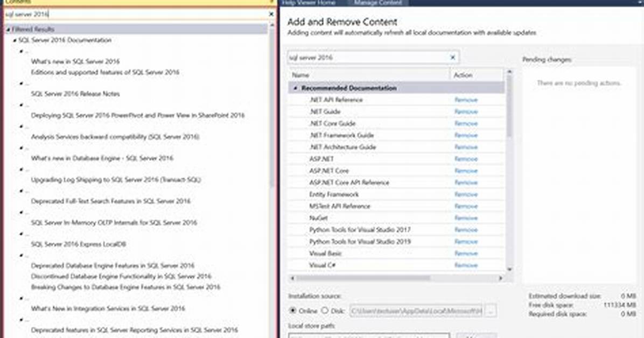644x338 pixels.
Task: Click content list horizontal scroll right arrow
Action: pyautogui.click(x=500, y=278)
